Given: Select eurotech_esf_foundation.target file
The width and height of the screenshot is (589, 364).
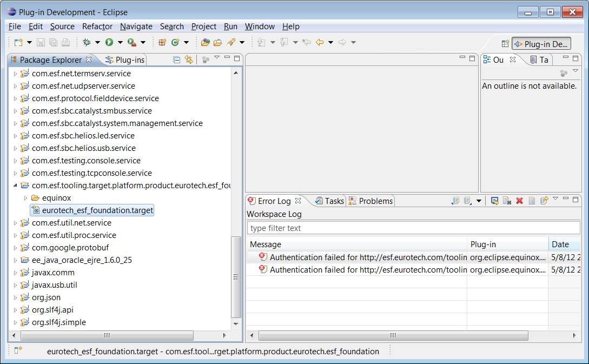Looking at the screenshot, I should [x=92, y=210].
